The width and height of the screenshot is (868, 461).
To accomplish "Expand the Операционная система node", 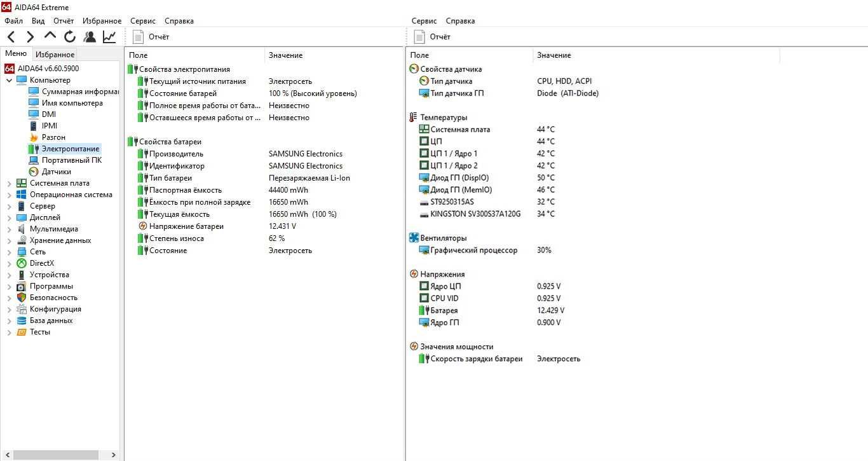I will tap(9, 195).
